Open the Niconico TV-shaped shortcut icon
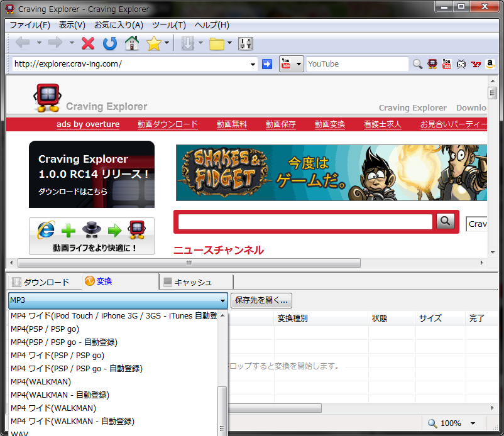The image size is (504, 436). (x=461, y=64)
